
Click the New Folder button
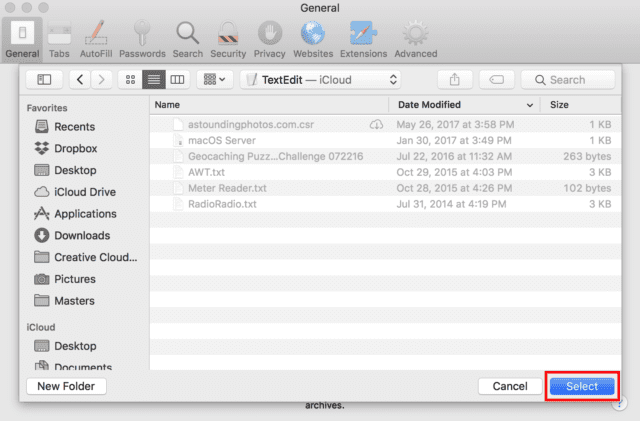point(66,386)
